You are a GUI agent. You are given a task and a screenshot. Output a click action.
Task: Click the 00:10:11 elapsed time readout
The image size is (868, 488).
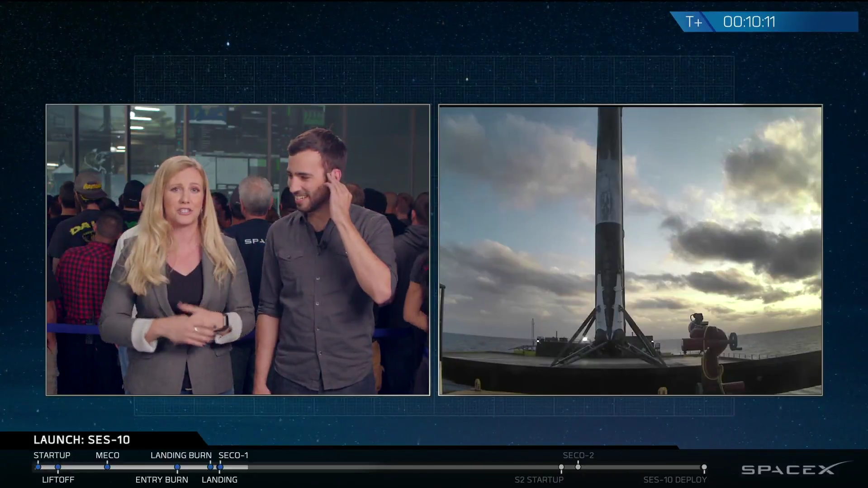[749, 22]
